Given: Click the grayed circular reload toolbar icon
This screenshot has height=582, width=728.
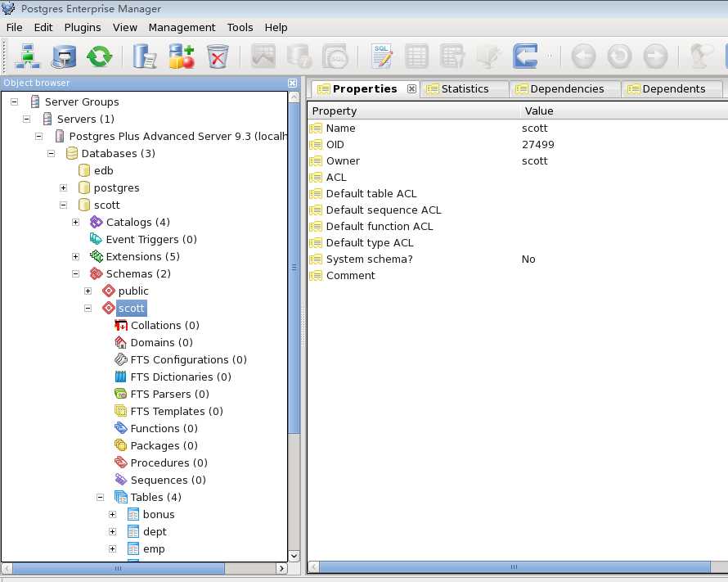Looking at the screenshot, I should click(x=619, y=56).
